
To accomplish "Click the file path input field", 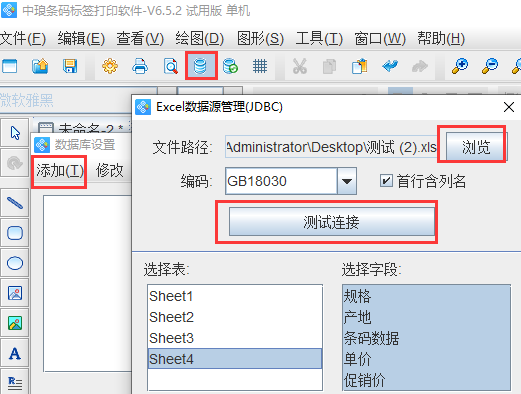I will 332,147.
